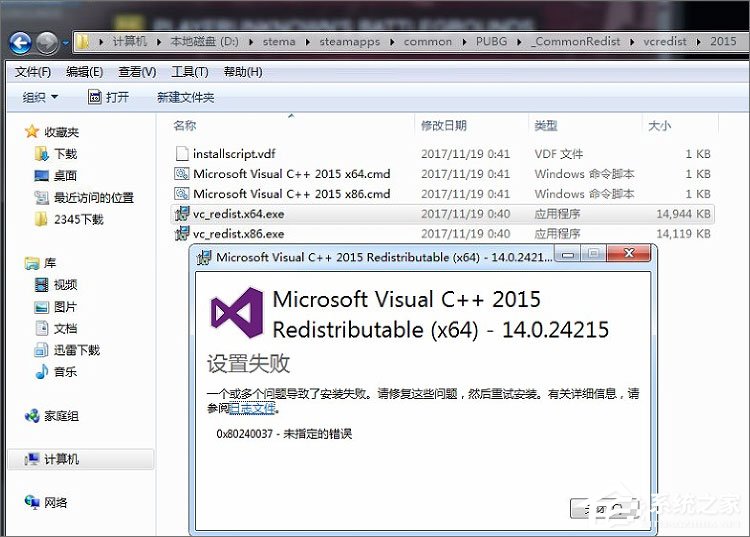Click the back navigation arrow button

click(20, 43)
